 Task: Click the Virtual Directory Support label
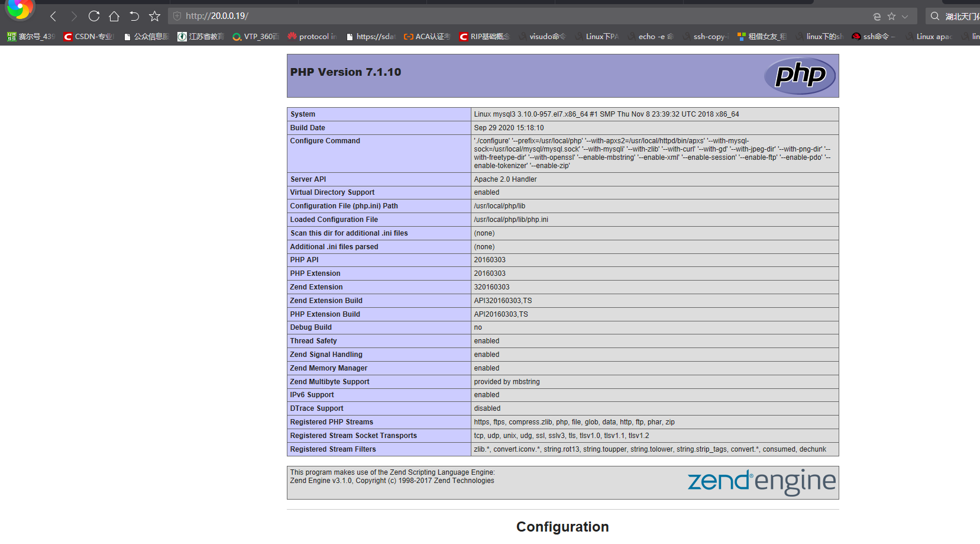(332, 192)
